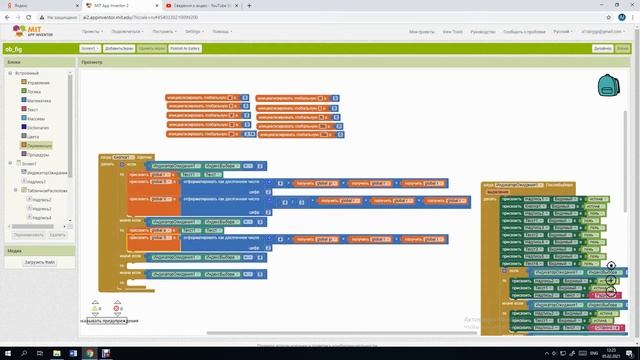Click the Переименовать button
The height and width of the screenshot is (360, 640).
(x=28, y=235)
